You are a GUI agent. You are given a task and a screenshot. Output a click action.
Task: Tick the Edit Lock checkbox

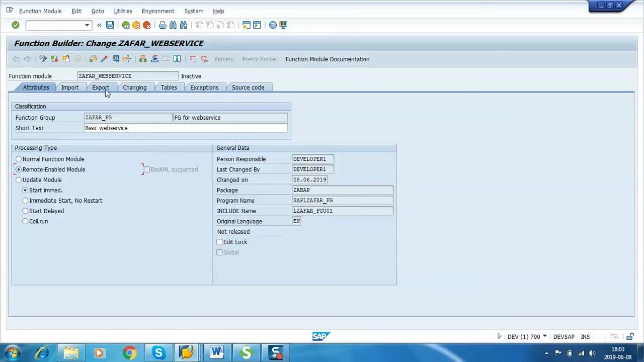point(219,242)
